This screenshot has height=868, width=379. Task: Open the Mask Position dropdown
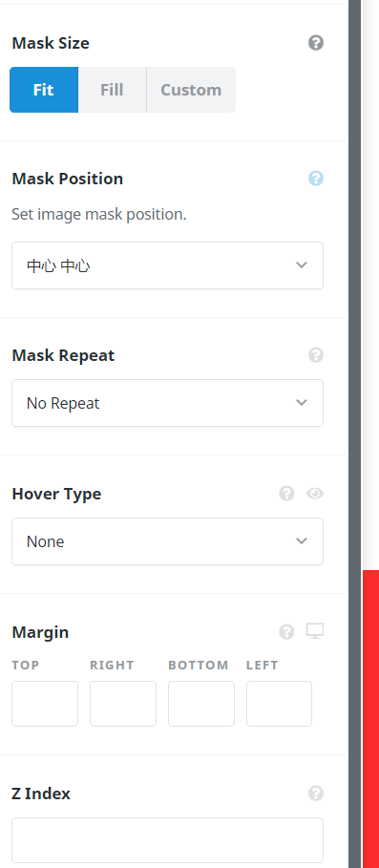point(168,265)
